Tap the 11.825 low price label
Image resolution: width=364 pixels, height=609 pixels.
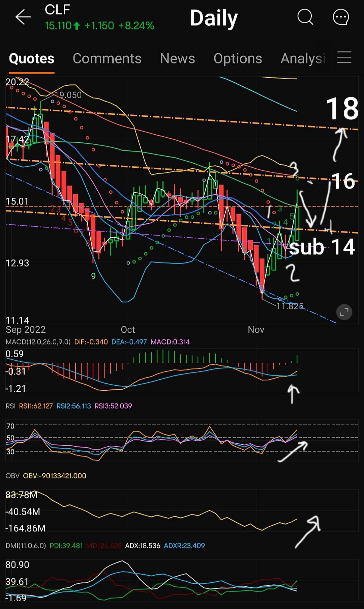[x=290, y=306]
